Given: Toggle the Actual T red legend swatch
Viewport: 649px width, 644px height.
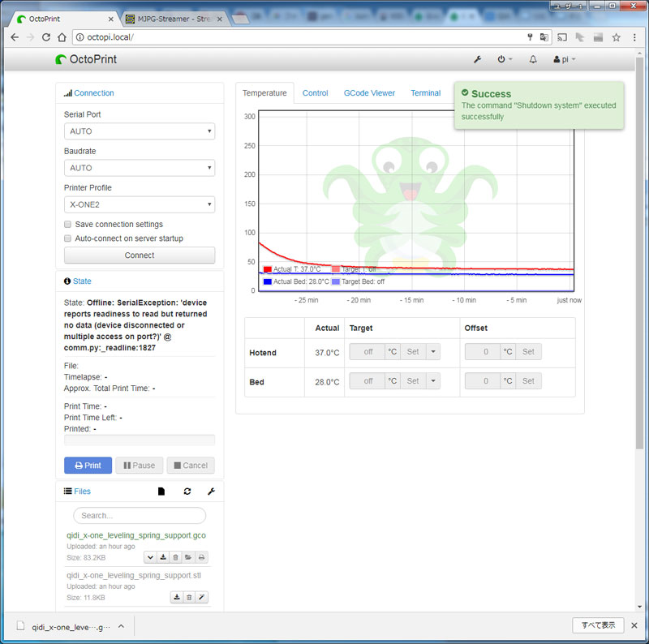Looking at the screenshot, I should [x=268, y=269].
